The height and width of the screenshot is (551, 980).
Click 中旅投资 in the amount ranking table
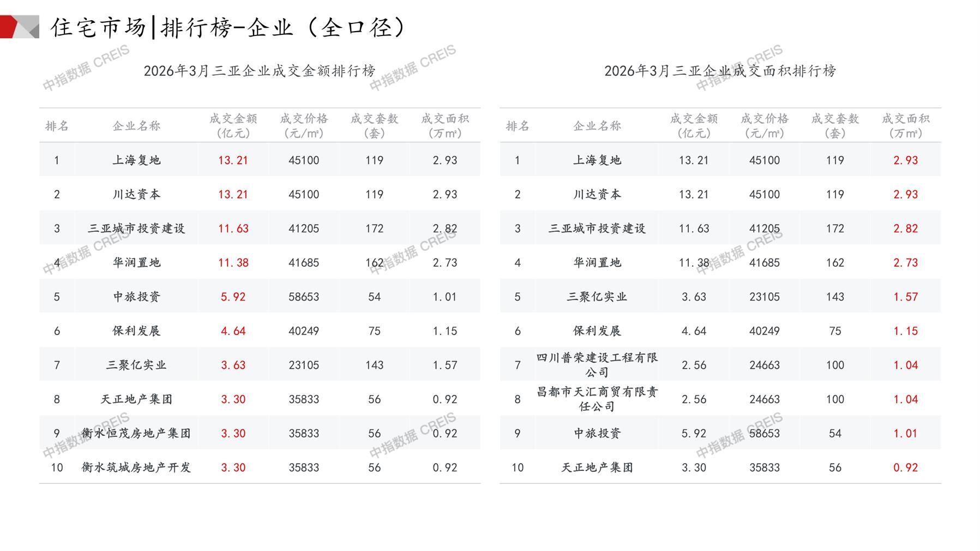pos(136,297)
